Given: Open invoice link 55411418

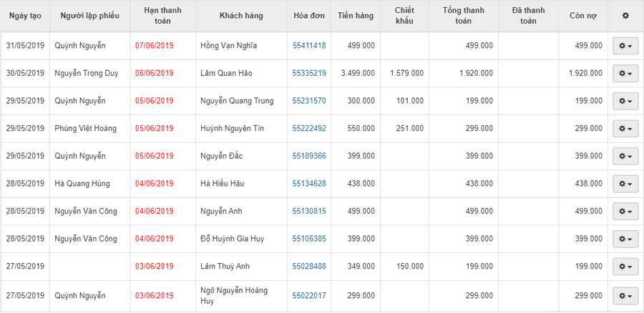Looking at the screenshot, I should click(309, 46).
